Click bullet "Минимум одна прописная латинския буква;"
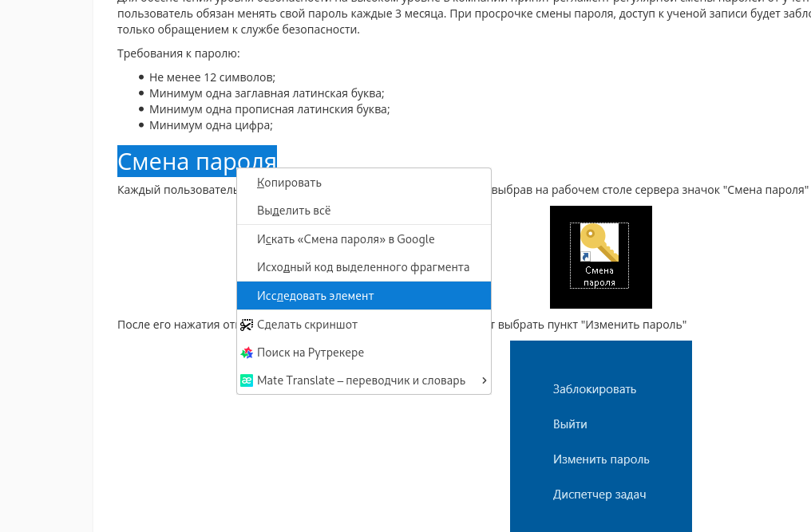Image resolution: width=811 pixels, height=532 pixels. point(270,109)
